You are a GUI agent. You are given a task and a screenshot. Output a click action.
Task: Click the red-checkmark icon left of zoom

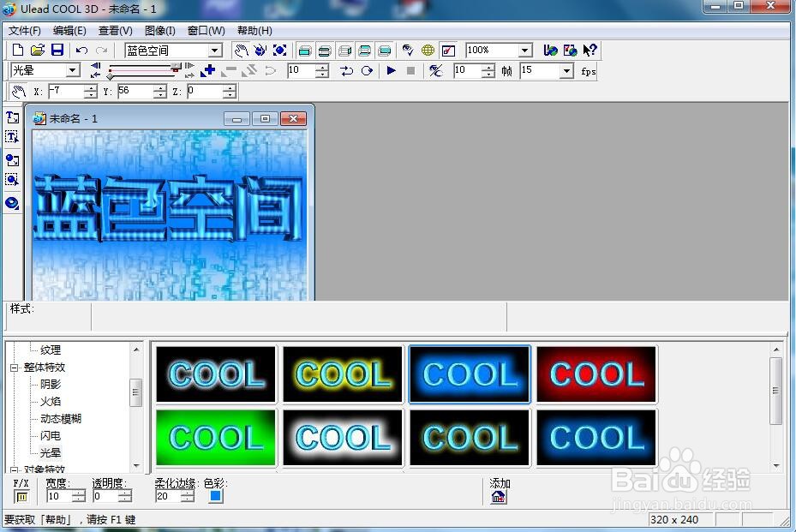coord(448,51)
